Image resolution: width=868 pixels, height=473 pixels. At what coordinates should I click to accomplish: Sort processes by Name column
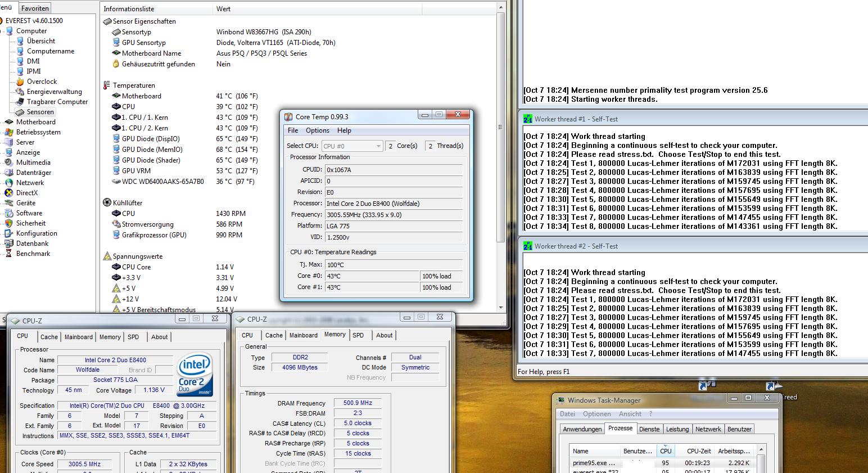tap(595, 451)
